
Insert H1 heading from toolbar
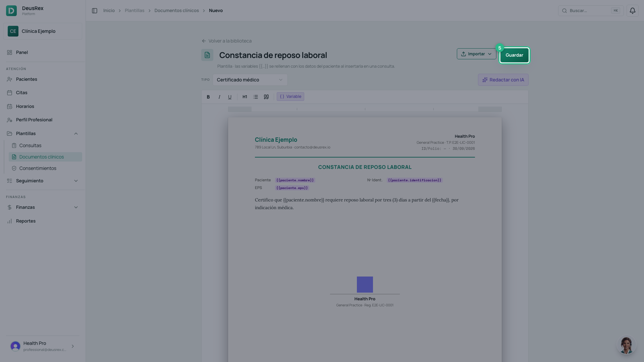(245, 97)
